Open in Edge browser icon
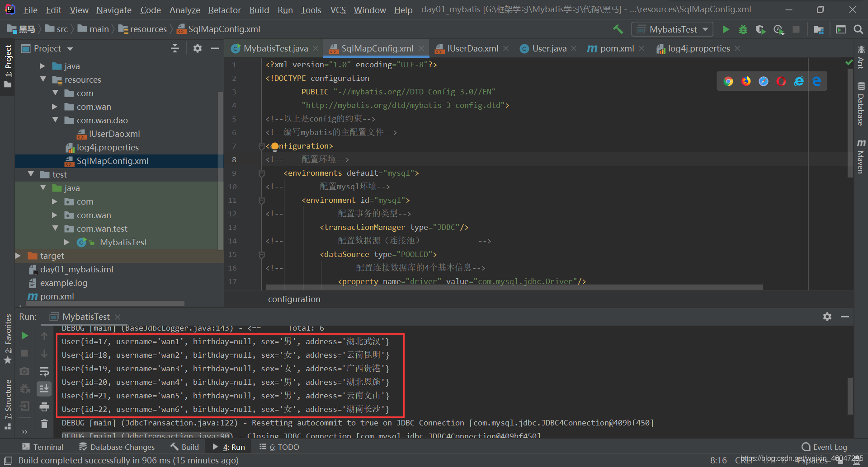Viewport: 868px width, 467px height. click(816, 81)
